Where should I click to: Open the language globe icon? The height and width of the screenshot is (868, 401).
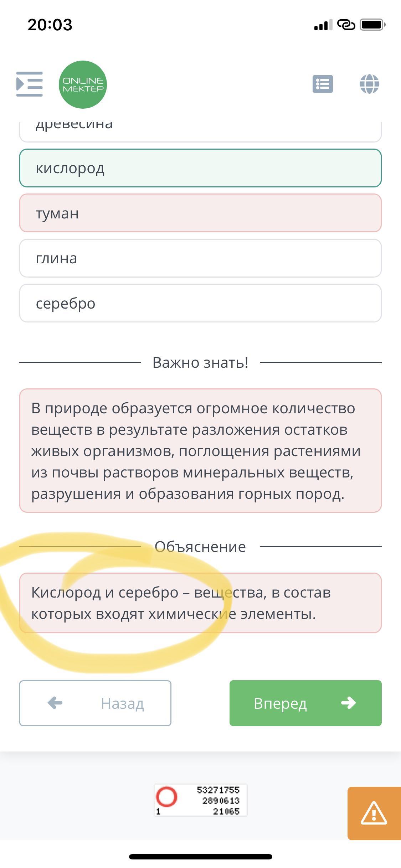point(369,84)
